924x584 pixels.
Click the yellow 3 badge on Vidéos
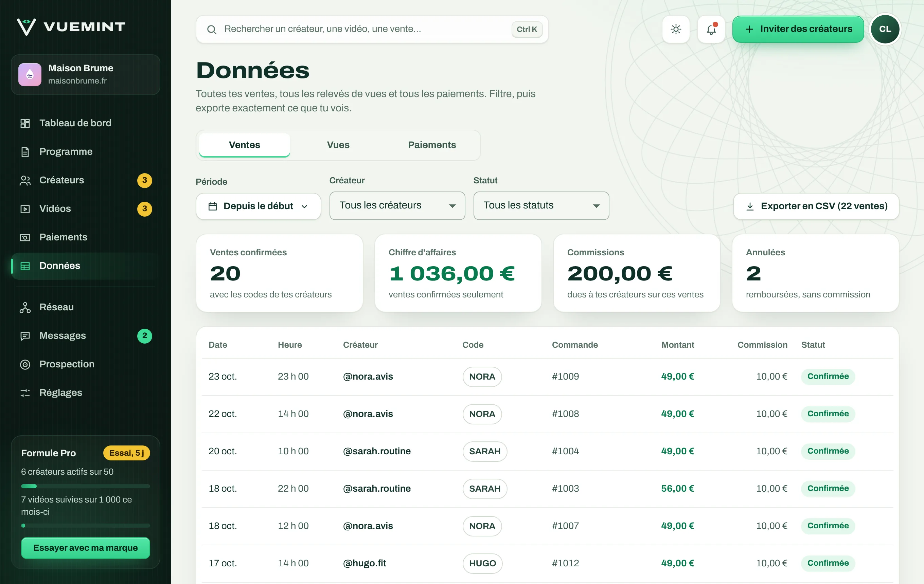(x=144, y=209)
